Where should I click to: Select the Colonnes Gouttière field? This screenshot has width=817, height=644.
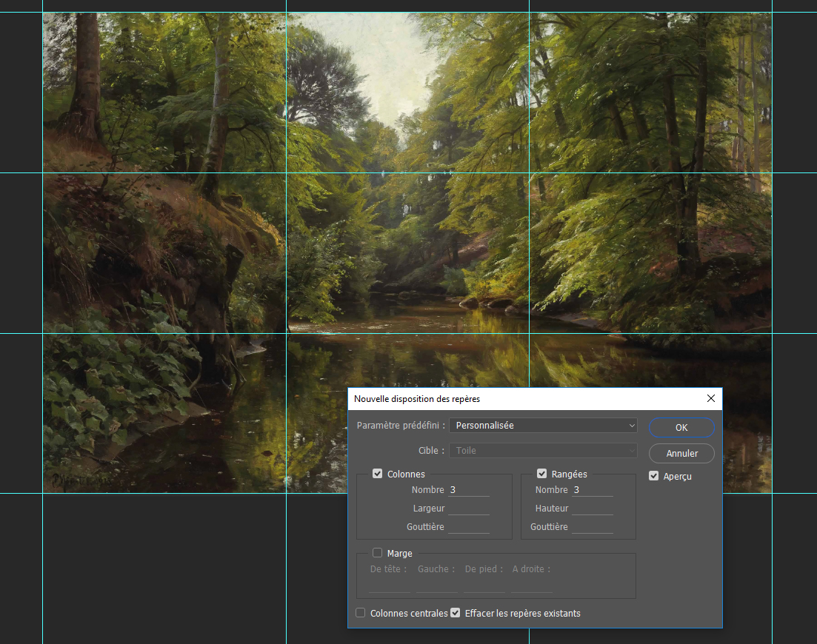469,527
